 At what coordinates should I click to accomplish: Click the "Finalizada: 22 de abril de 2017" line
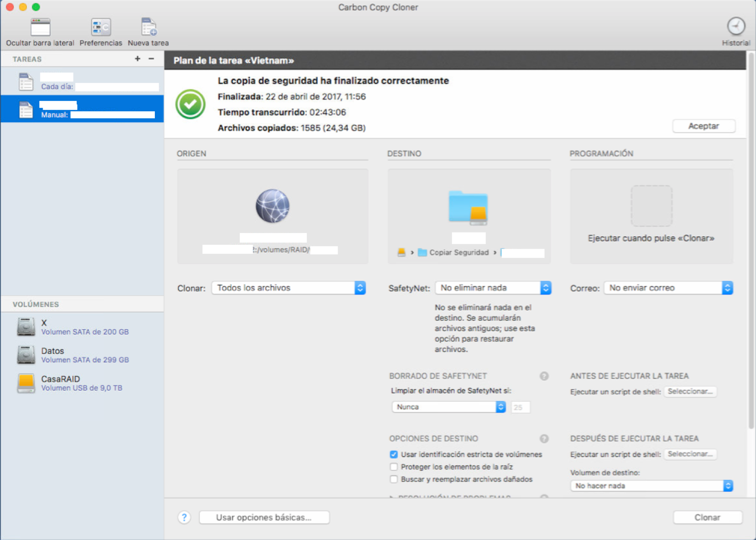tap(292, 97)
